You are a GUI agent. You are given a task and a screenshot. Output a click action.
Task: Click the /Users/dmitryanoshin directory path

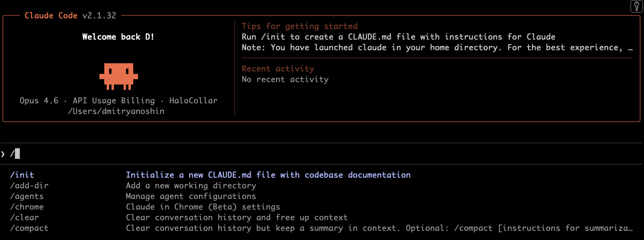[x=118, y=111]
